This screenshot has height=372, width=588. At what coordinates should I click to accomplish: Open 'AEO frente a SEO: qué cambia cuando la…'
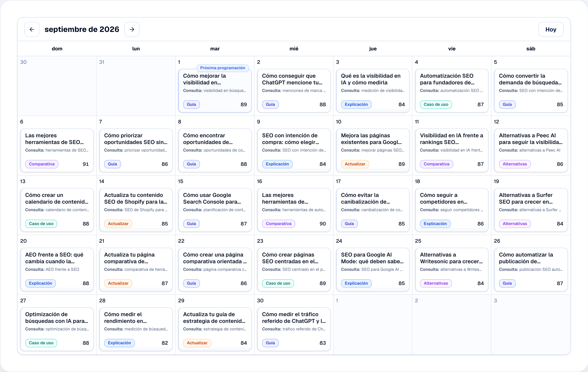pos(57,270)
